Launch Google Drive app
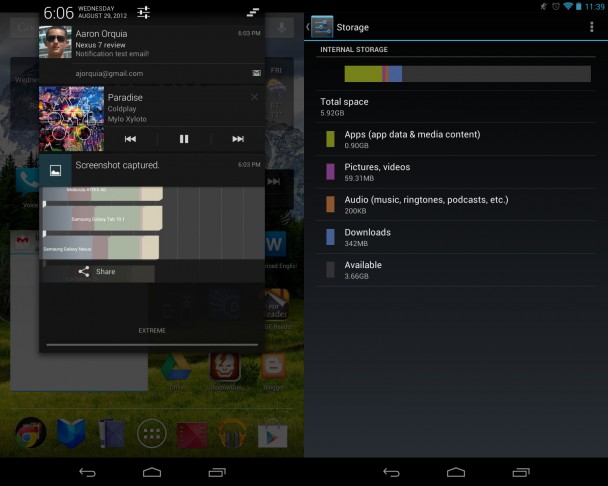608x486 pixels. point(176,368)
